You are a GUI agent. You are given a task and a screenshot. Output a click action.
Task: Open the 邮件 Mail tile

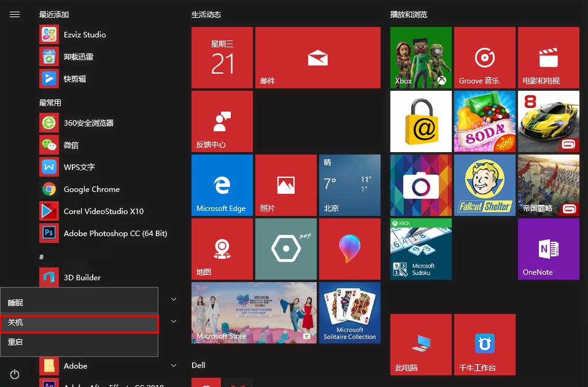(317, 57)
